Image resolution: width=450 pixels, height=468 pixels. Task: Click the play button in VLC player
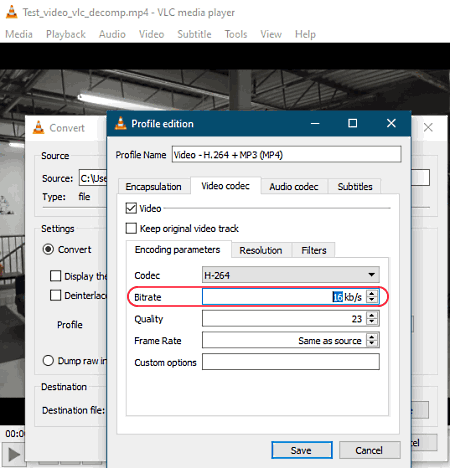pyautogui.click(x=14, y=455)
